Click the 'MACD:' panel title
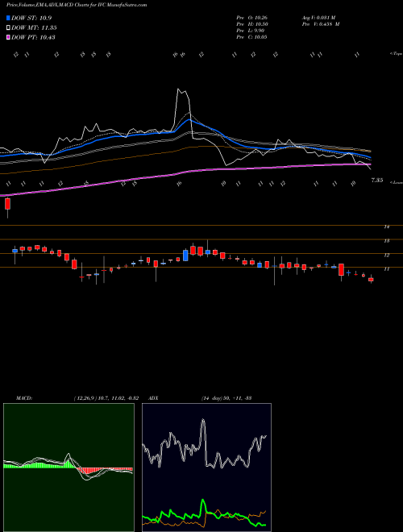This screenshot has width=403, height=532. click(24, 398)
